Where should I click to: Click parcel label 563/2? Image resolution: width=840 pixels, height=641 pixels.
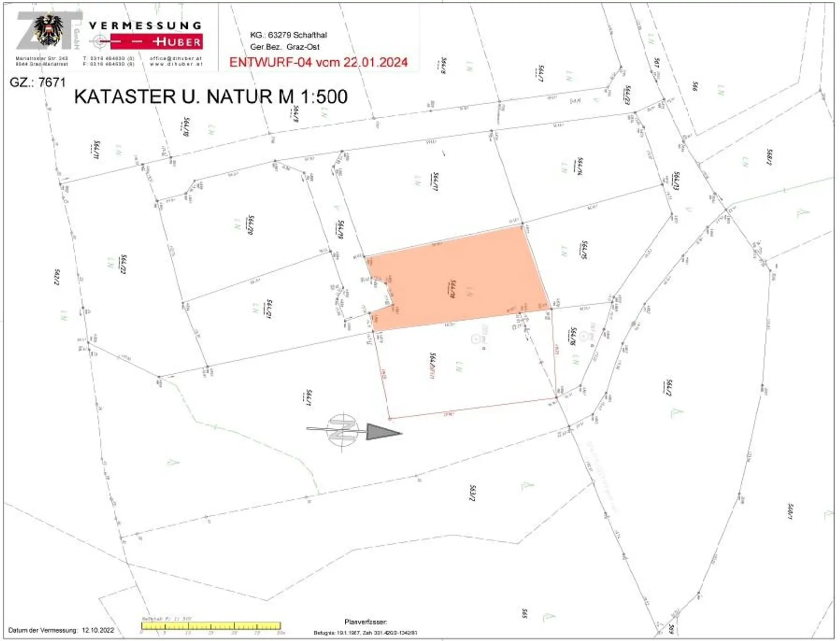472,493
